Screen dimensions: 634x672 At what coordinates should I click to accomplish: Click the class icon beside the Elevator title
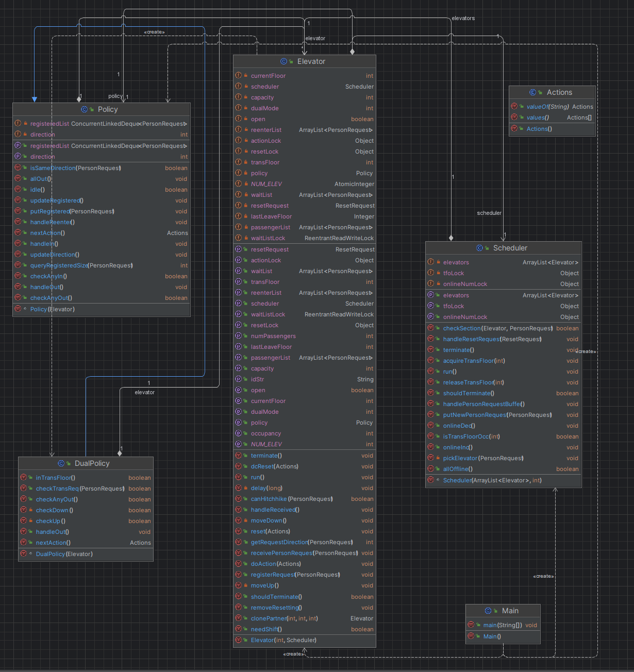pyautogui.click(x=283, y=61)
